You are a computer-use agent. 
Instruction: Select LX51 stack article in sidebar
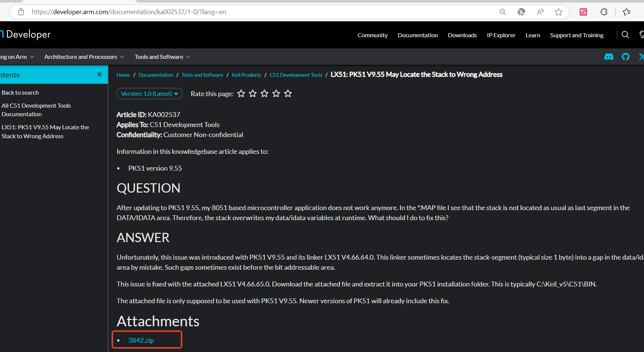click(x=45, y=131)
